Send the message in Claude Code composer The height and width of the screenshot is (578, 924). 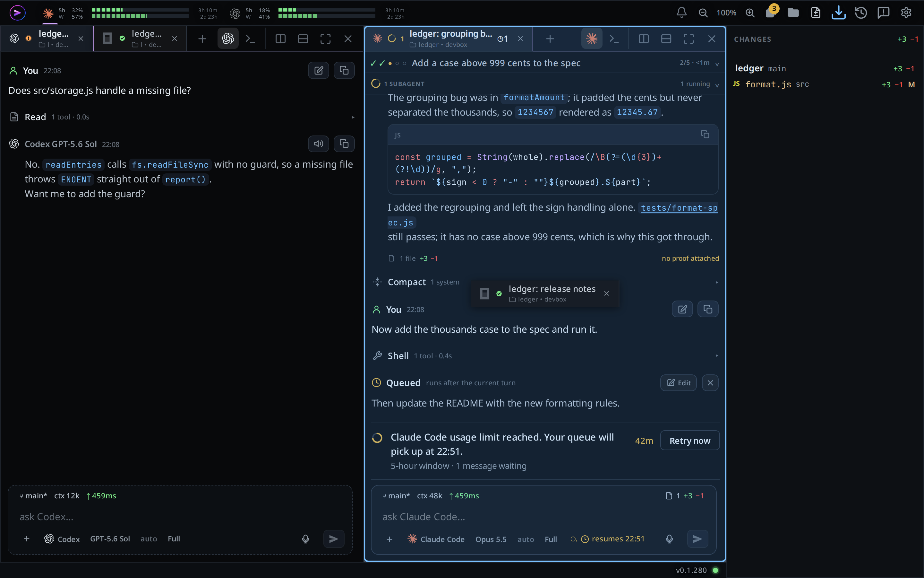[x=697, y=539]
